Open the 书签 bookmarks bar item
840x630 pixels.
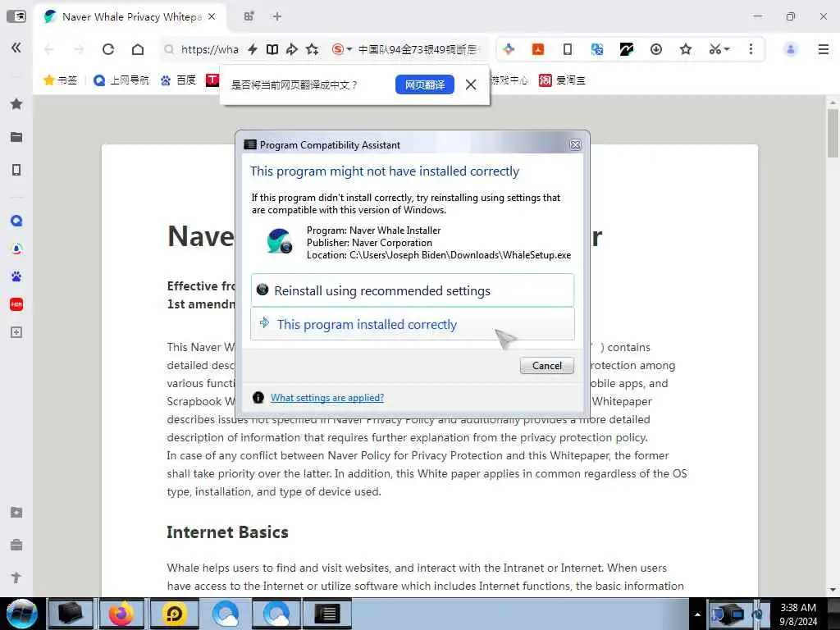coord(61,80)
